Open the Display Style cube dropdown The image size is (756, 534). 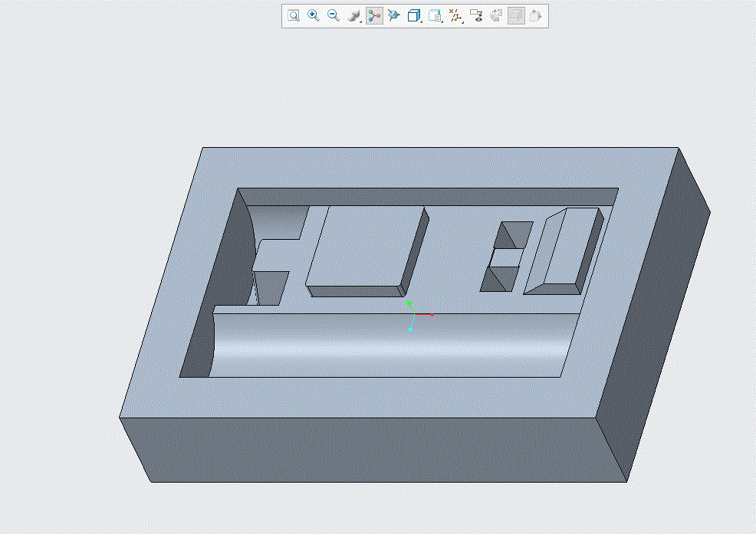[414, 15]
